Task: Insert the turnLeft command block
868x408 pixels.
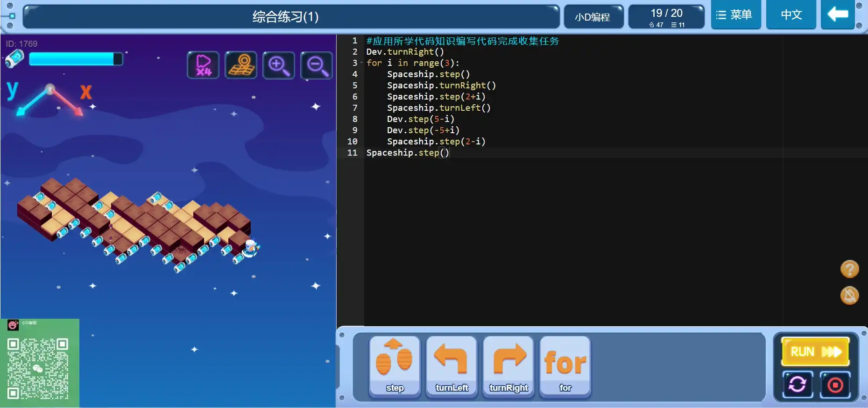Action: [452, 367]
